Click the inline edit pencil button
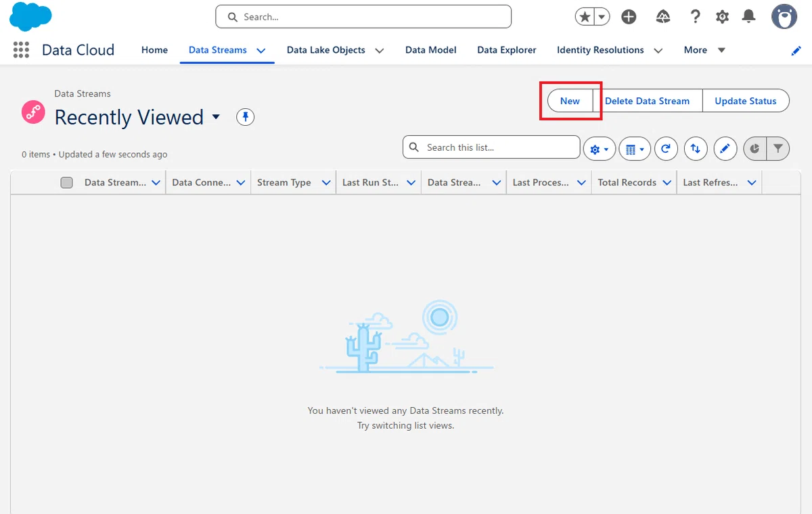 [x=725, y=149]
